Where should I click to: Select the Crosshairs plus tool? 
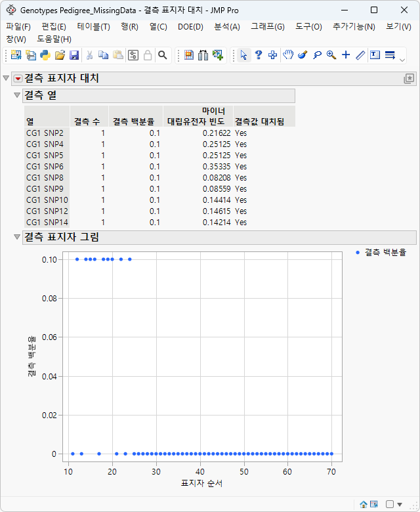[346, 55]
